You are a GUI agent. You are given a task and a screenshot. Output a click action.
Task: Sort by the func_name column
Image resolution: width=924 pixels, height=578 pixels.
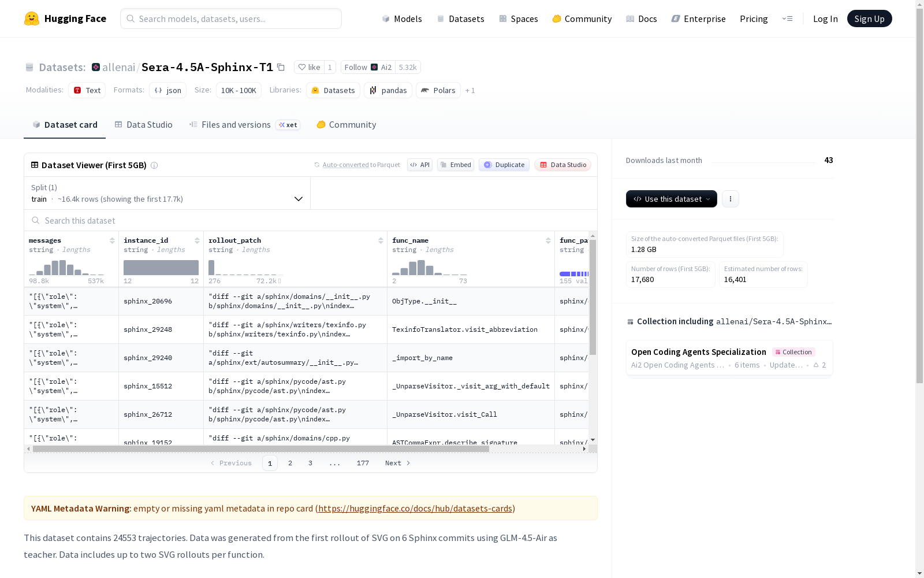coord(548,240)
